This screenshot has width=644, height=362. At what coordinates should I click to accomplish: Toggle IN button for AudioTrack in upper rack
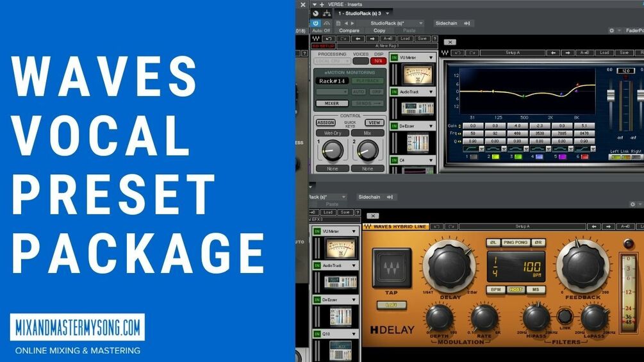click(394, 92)
